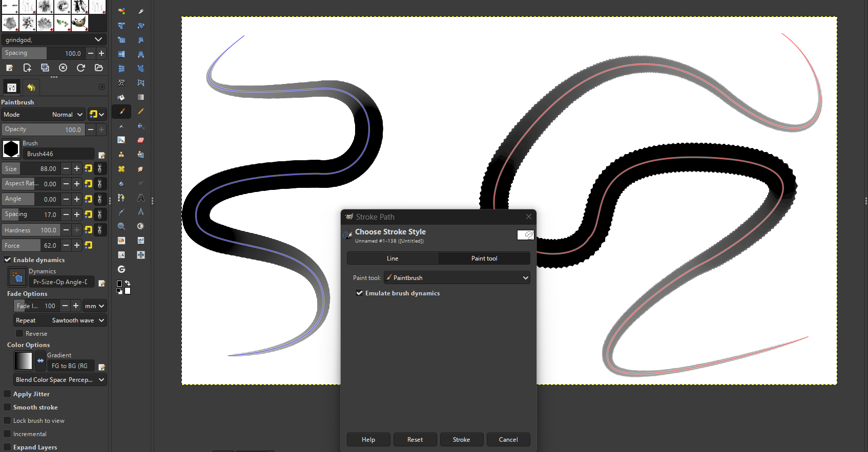This screenshot has height=452, width=868.
Task: Select the Clone stamp tool
Action: pos(121,154)
